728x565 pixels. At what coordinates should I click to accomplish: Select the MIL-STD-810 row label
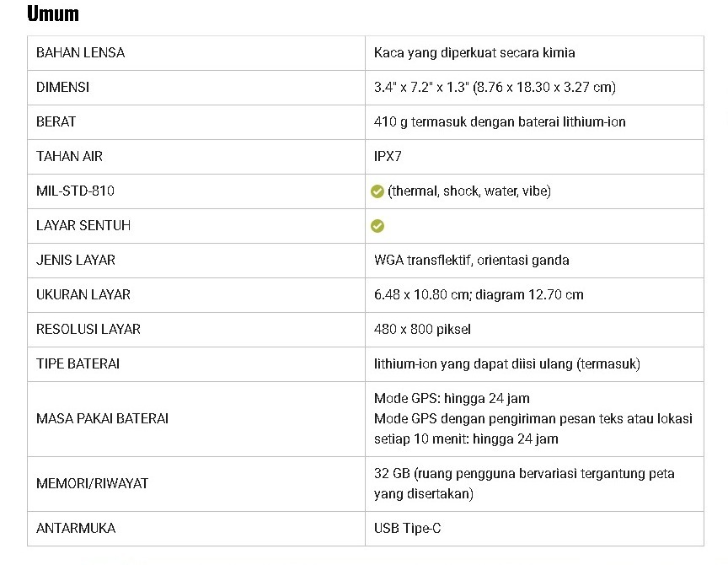(x=75, y=191)
